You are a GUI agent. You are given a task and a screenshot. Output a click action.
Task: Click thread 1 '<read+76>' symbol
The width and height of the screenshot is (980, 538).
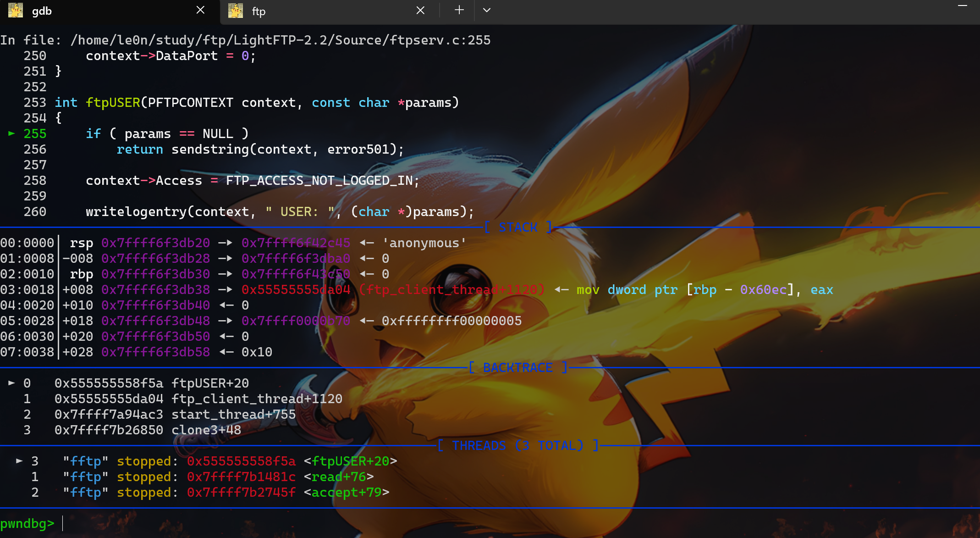pyautogui.click(x=339, y=477)
